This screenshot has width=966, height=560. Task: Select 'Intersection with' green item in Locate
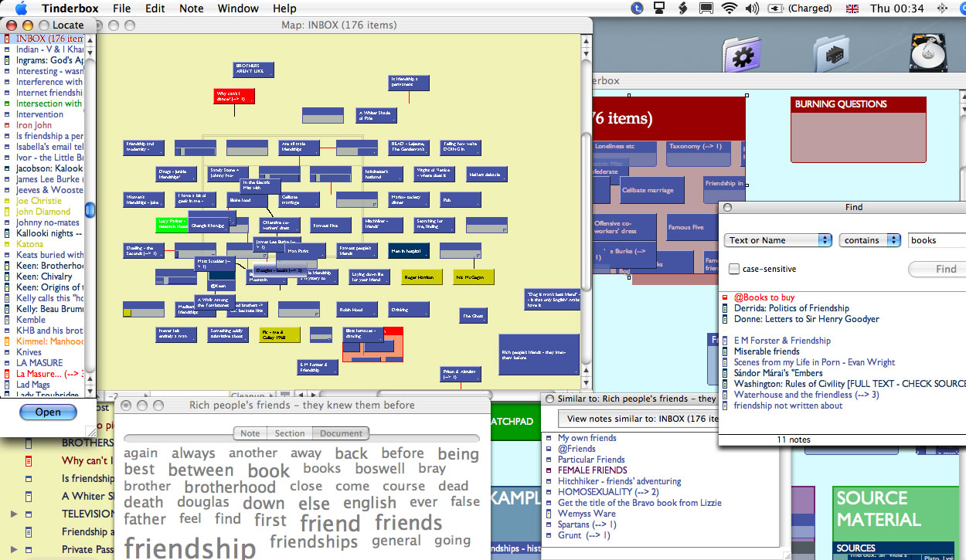[x=49, y=104]
